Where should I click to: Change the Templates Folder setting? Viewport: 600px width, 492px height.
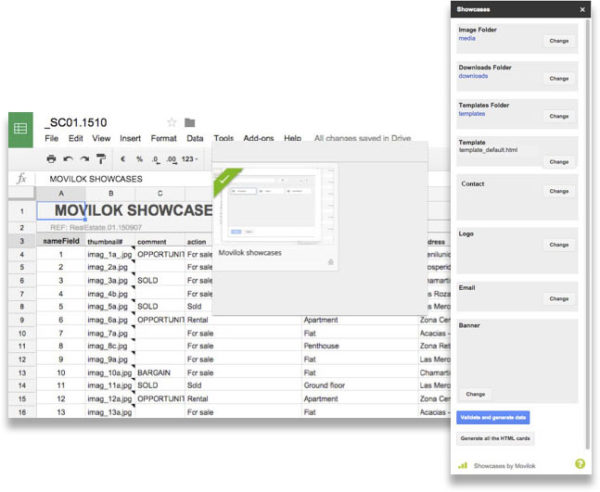point(559,116)
